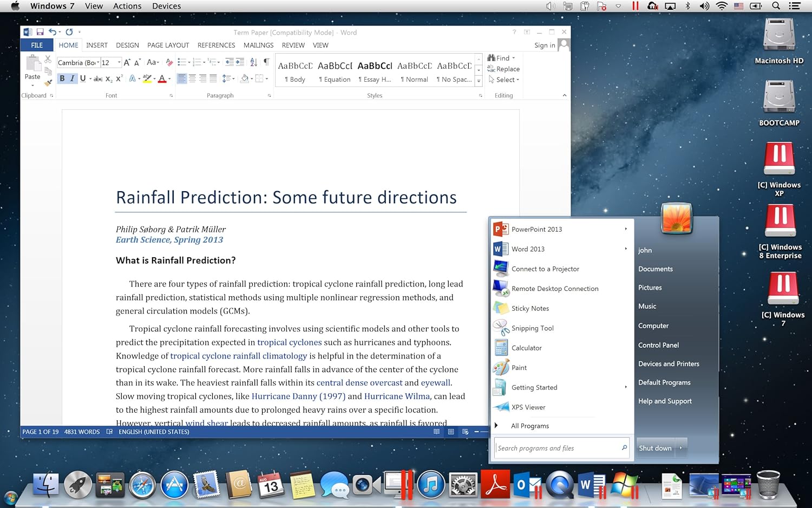Increase indent with ribbon icon
This screenshot has width=812, height=508.
(x=240, y=62)
